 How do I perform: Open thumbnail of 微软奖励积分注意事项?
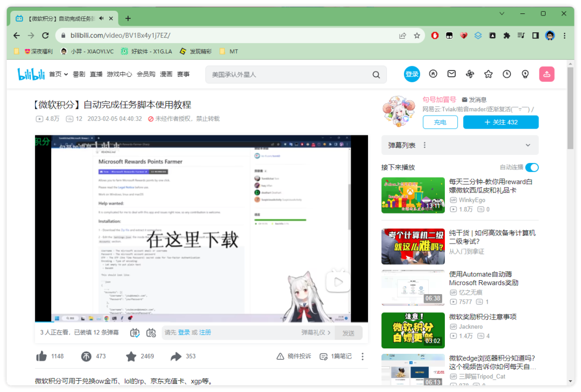pos(413,330)
